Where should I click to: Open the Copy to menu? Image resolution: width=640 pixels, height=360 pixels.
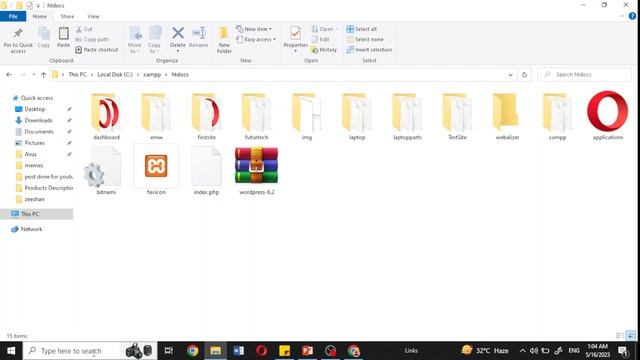coord(154,40)
